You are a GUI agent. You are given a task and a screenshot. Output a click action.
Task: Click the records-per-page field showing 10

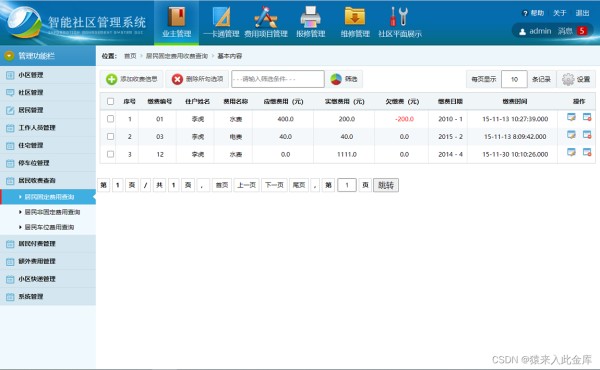514,79
